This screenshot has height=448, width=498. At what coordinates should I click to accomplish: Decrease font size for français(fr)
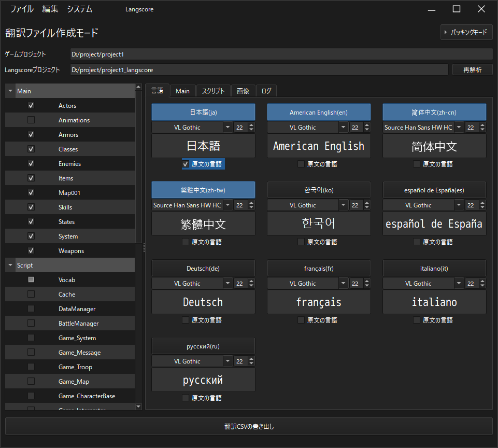[367, 286]
